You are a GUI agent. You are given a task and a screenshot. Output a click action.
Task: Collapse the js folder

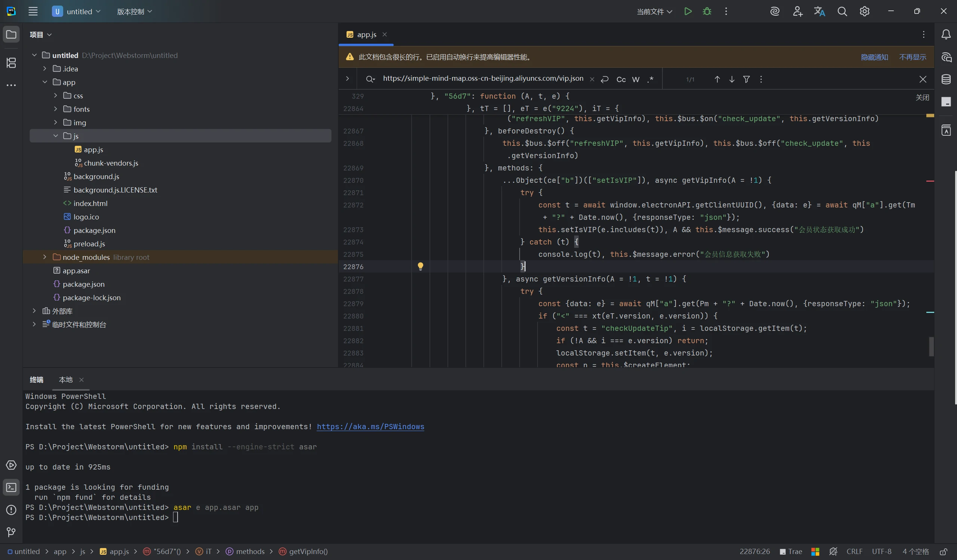point(55,136)
